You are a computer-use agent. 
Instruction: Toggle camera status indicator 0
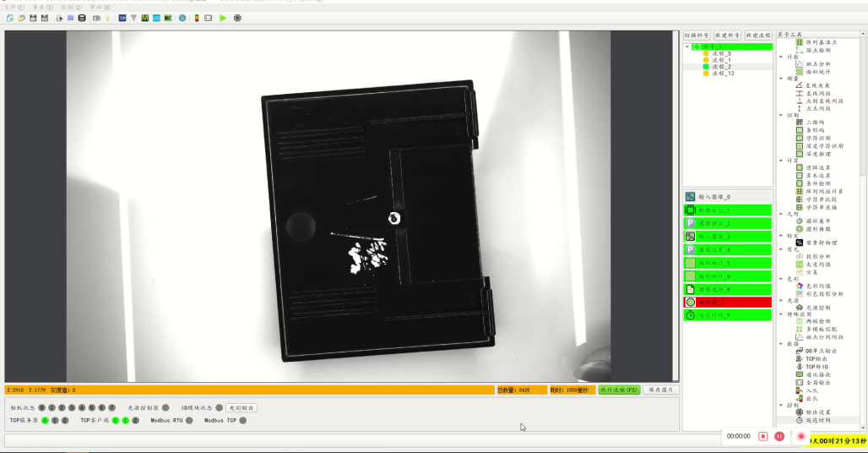point(41,408)
